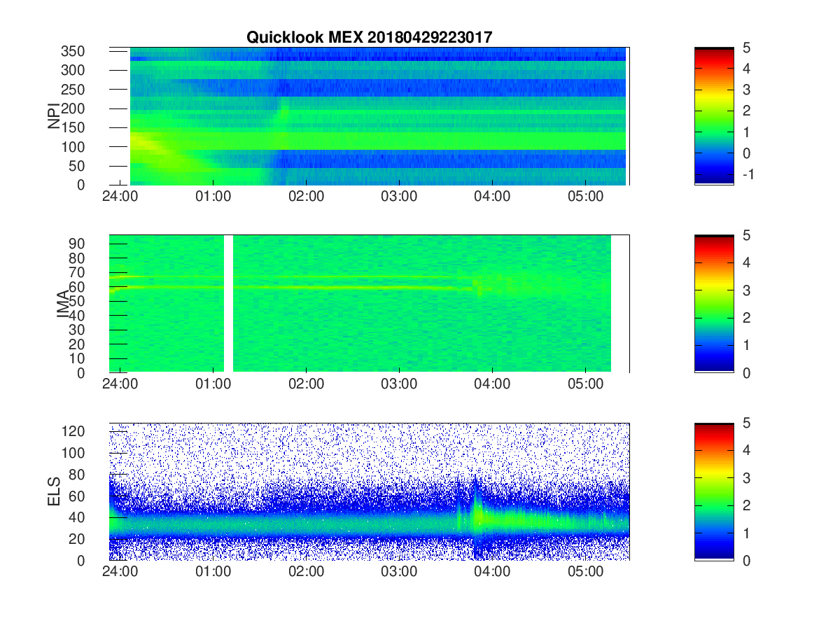
Task: Click the -1 label on NPI colorbar
Action: [747, 174]
